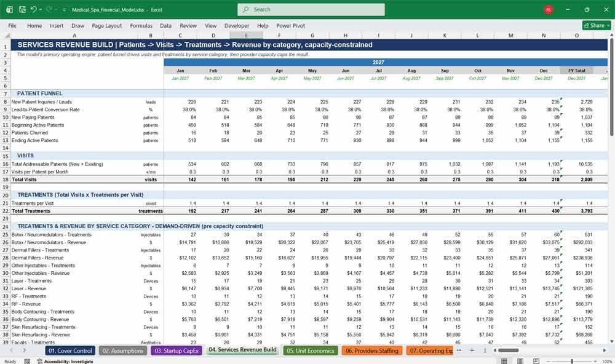Image resolution: width=615 pixels, height=364 pixels.
Task: Select column O header
Action: point(577,35)
